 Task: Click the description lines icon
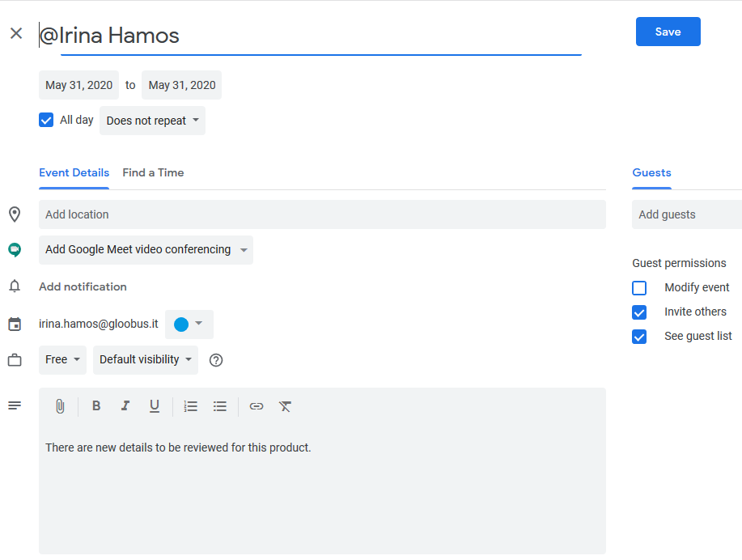[x=15, y=405]
